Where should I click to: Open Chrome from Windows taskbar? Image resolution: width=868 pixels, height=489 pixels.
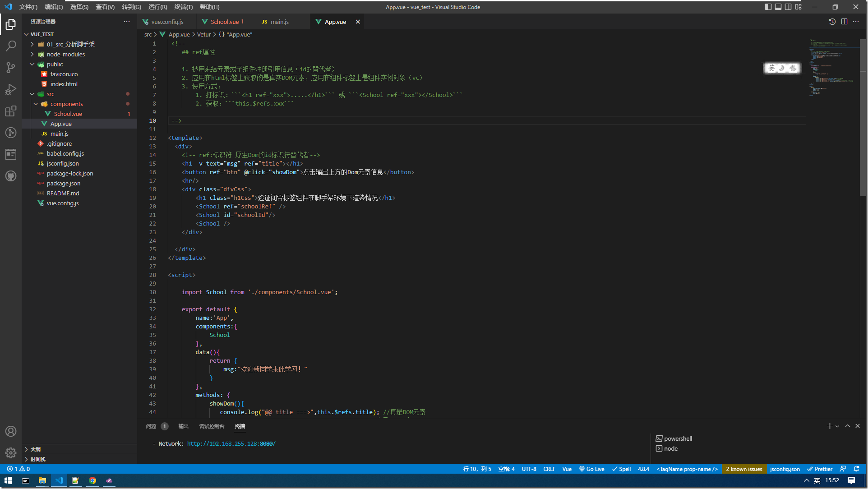coord(92,480)
